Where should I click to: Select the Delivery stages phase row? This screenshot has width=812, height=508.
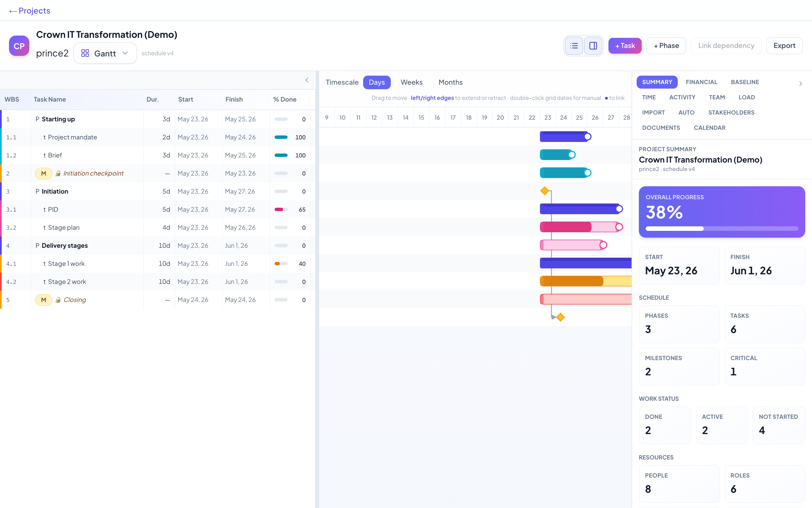(x=157, y=246)
